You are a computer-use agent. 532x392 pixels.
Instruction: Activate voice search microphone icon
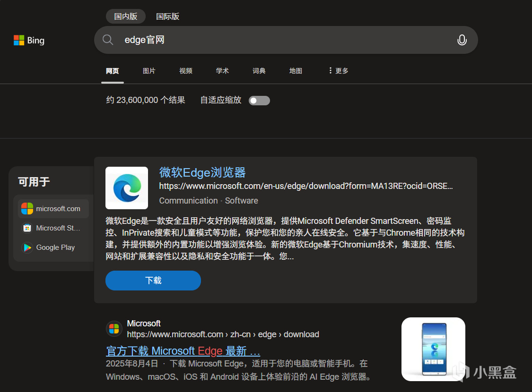click(x=462, y=40)
